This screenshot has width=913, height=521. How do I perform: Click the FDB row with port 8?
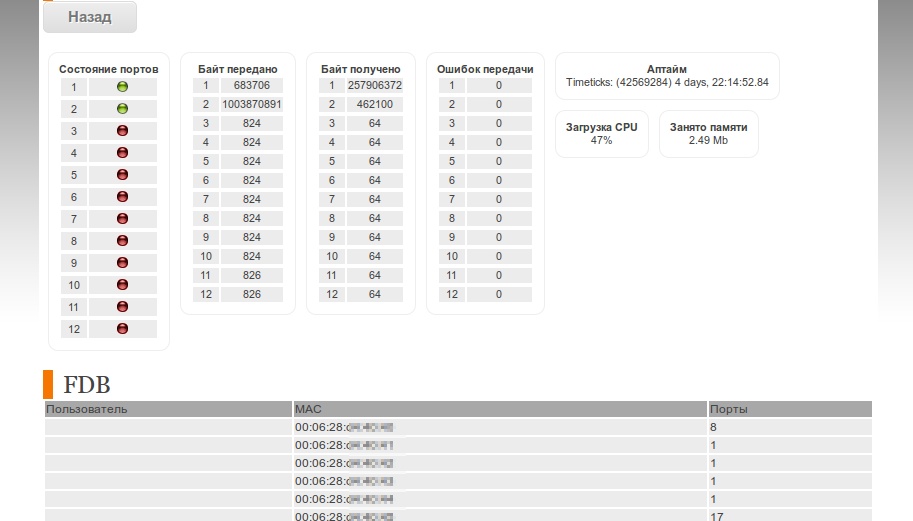(x=458, y=427)
